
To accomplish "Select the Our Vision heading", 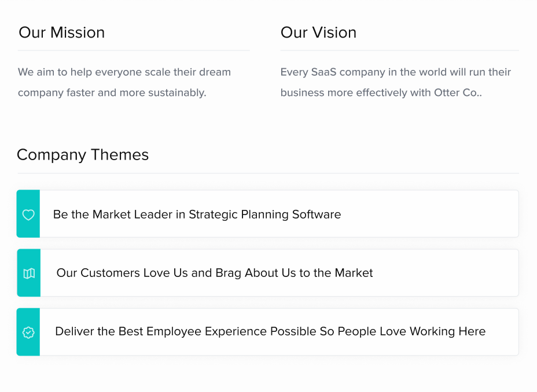I will click(318, 32).
